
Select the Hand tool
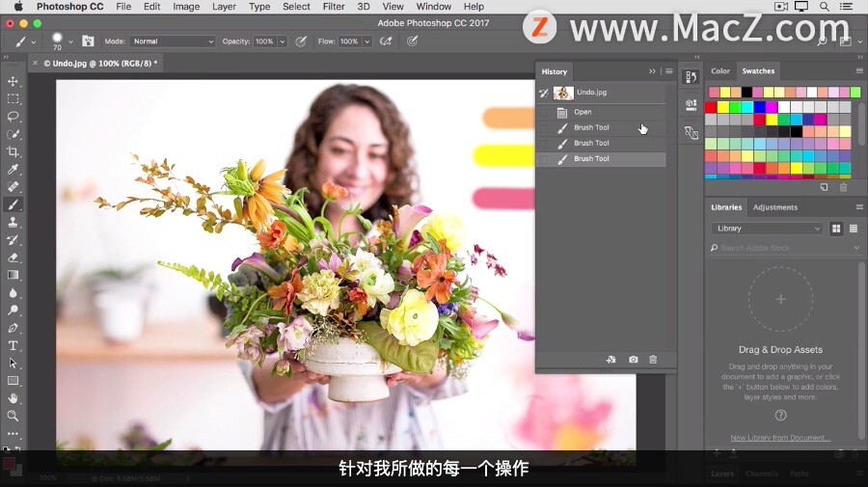click(13, 398)
